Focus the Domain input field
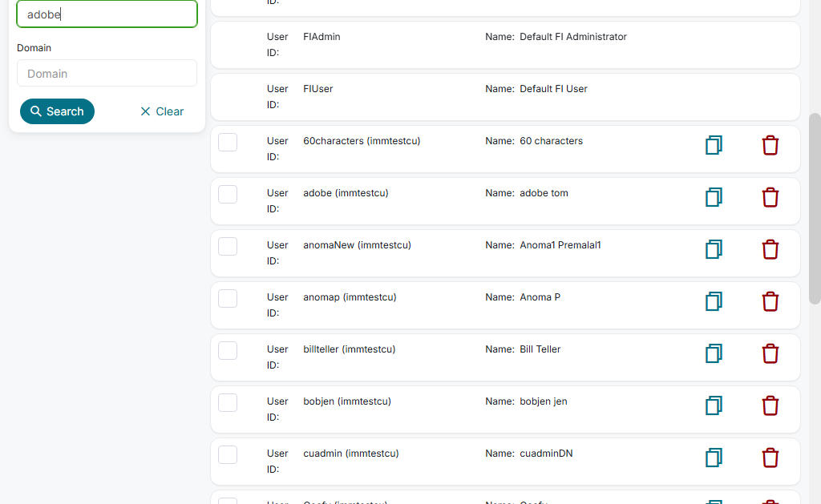This screenshot has width=821, height=504. click(107, 73)
